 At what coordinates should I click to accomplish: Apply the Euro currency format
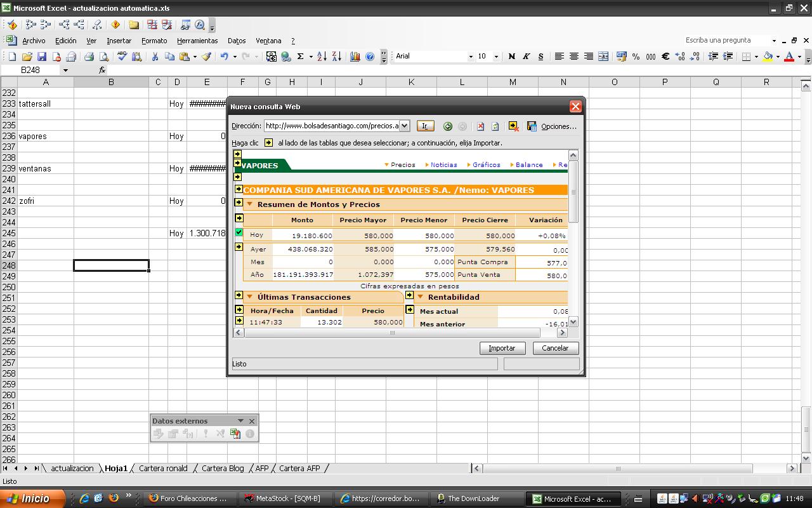(x=665, y=57)
